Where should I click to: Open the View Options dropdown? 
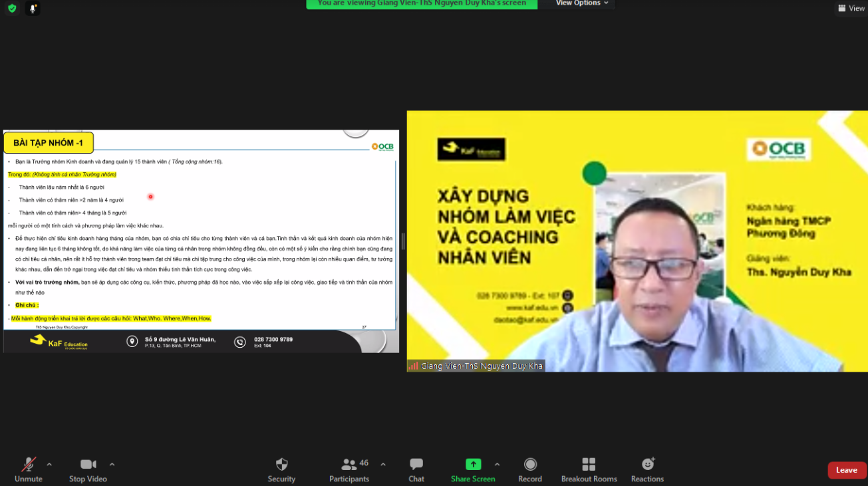pos(582,3)
